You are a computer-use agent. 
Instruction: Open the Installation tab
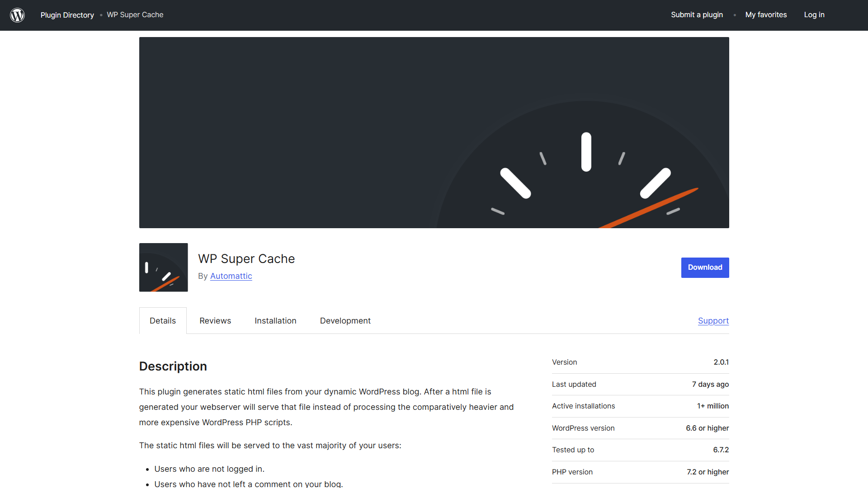(275, 321)
